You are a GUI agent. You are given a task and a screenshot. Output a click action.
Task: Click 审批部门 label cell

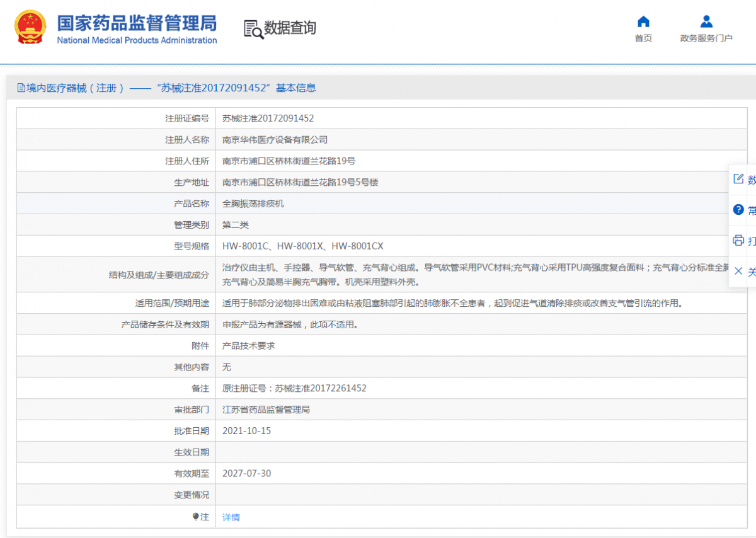click(x=117, y=410)
